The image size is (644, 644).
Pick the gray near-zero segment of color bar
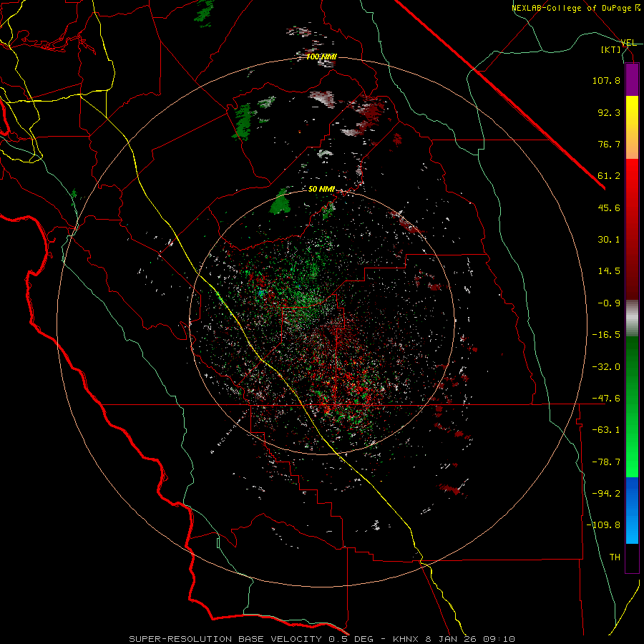[x=632, y=318]
